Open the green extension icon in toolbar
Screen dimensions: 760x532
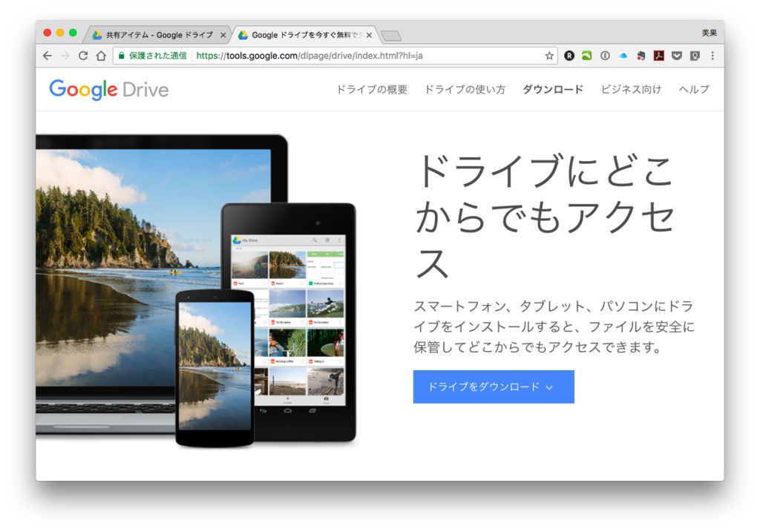(x=587, y=56)
